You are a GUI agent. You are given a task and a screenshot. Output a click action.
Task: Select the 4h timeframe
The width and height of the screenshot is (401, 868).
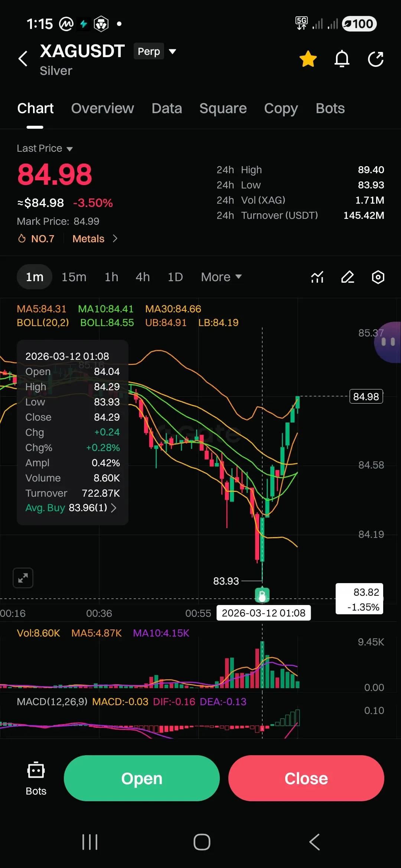tap(143, 277)
